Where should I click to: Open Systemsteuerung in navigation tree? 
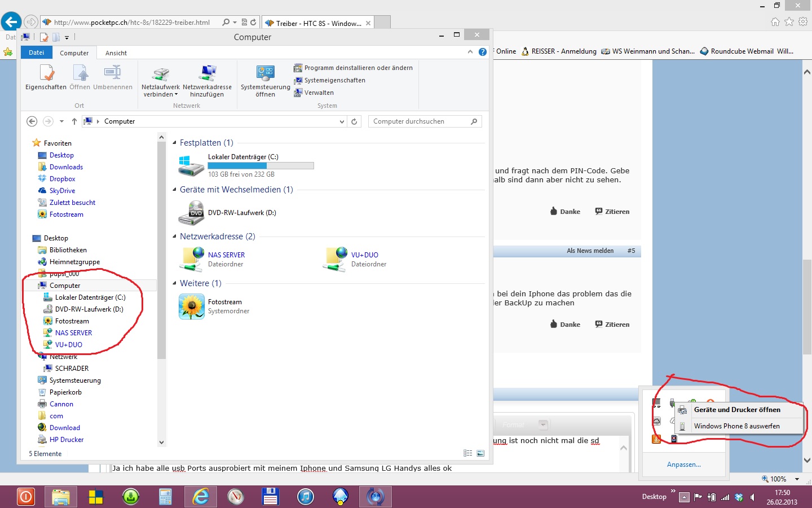coord(75,380)
